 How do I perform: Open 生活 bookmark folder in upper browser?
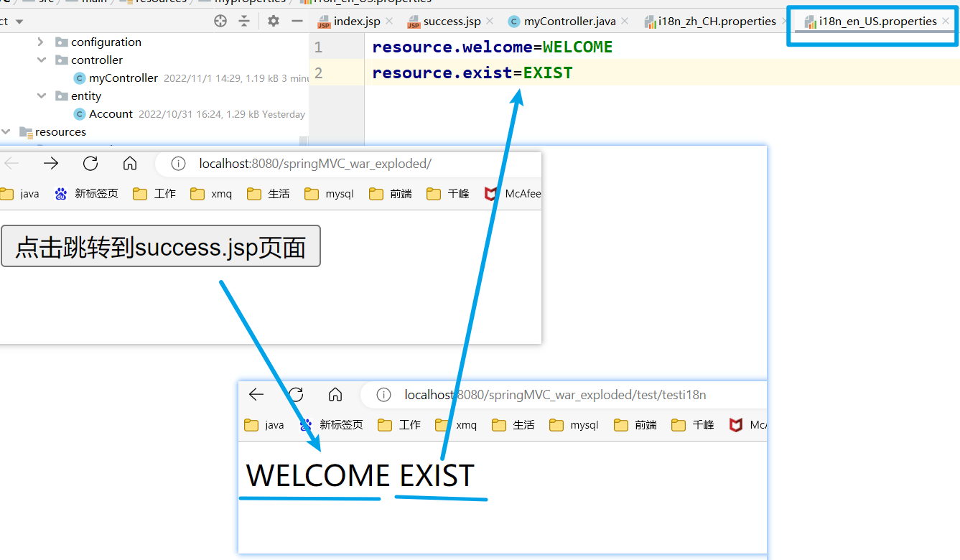(269, 194)
